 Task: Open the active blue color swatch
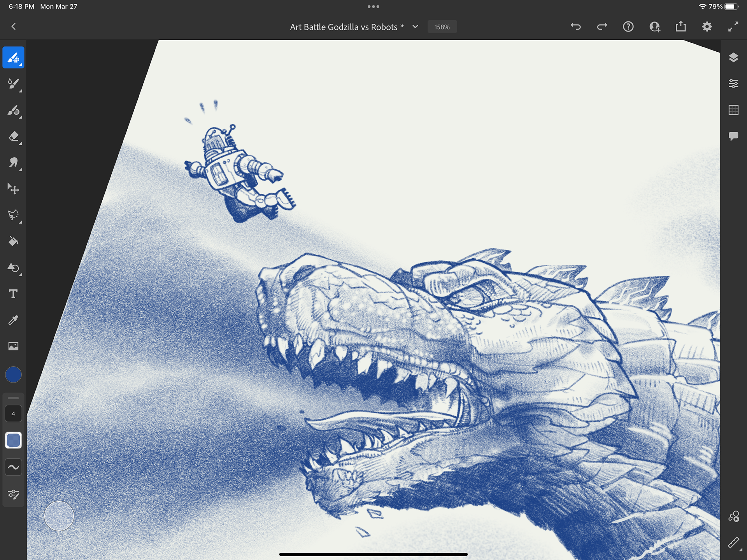tap(13, 375)
